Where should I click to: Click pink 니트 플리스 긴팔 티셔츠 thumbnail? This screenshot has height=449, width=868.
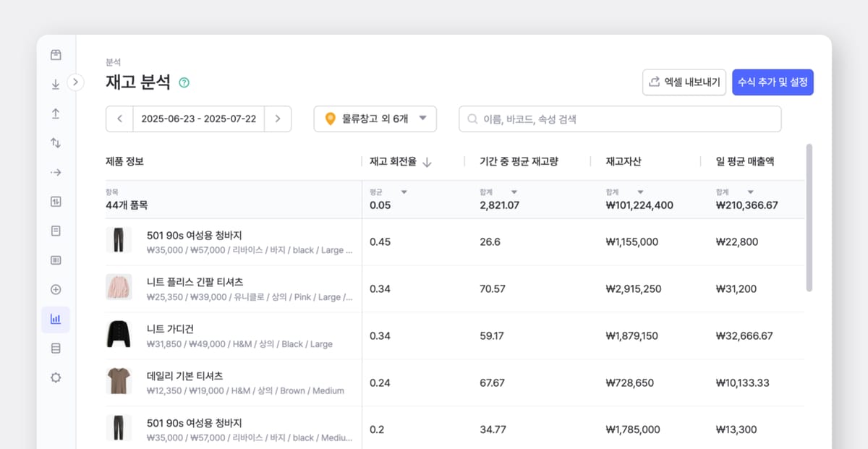pyautogui.click(x=119, y=288)
